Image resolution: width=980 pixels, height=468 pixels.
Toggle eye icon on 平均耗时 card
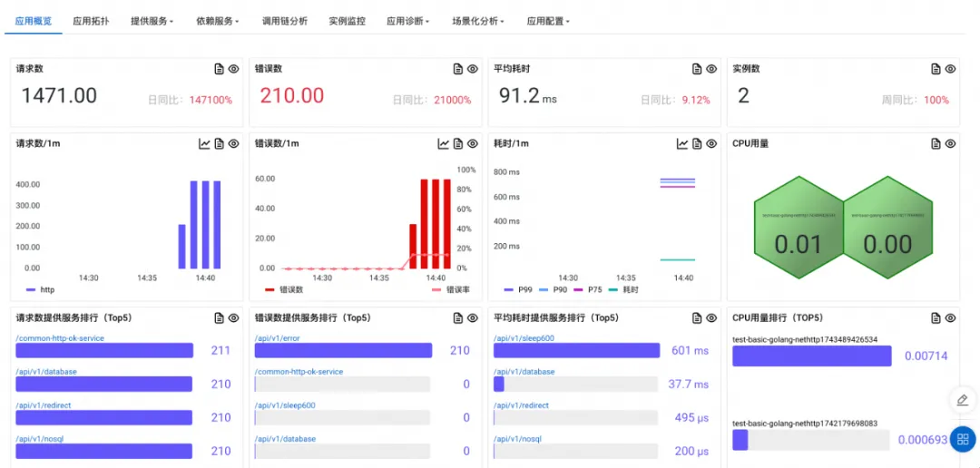point(711,69)
